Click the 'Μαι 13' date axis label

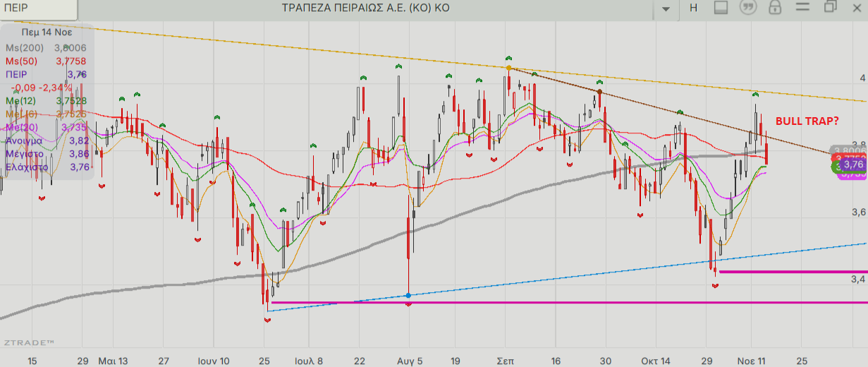coord(113,361)
